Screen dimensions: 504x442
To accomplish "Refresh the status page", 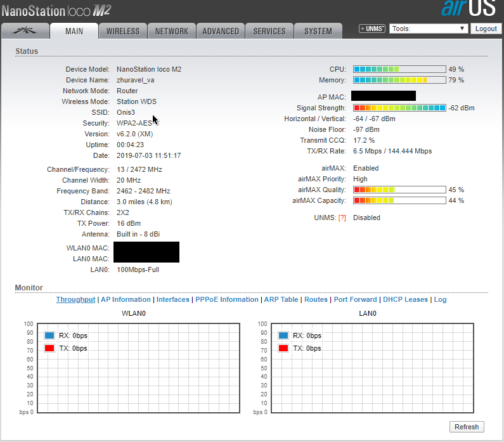I will [x=467, y=427].
